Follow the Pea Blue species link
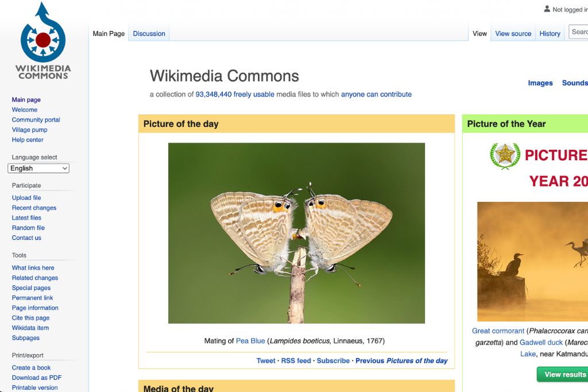 point(250,341)
